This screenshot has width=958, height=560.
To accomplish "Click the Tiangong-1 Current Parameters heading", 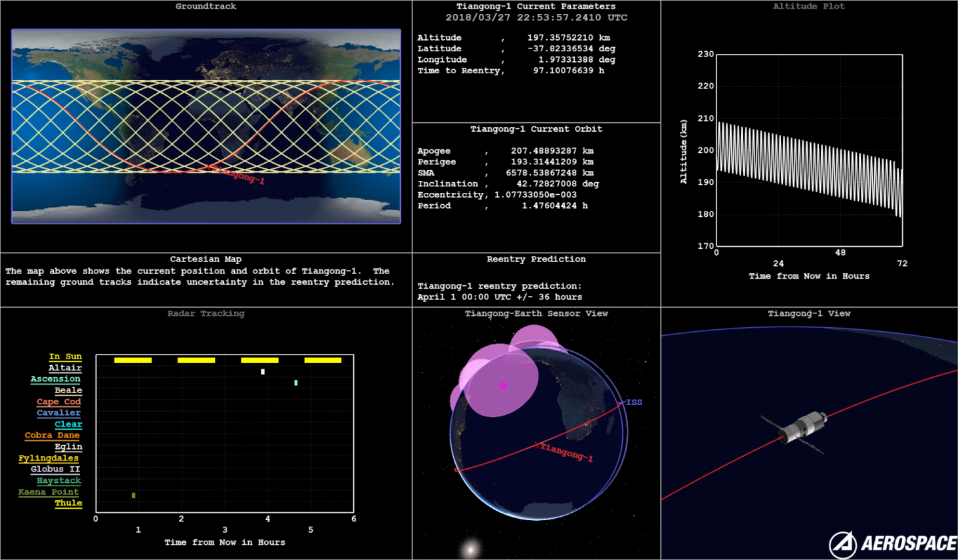I will pos(536,6).
